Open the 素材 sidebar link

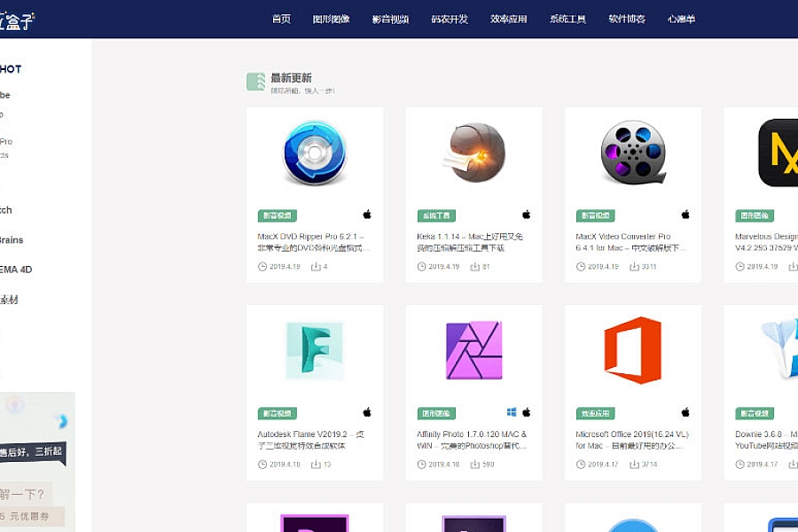point(9,300)
